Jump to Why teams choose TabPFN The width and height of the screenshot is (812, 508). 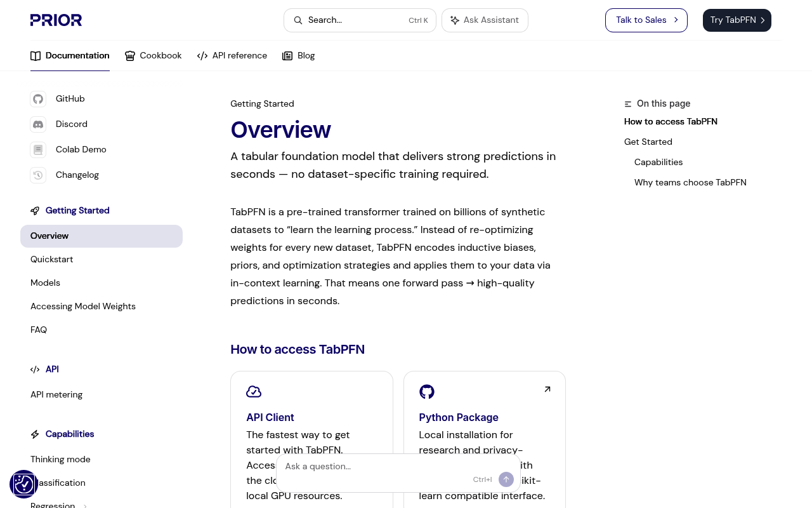click(690, 183)
